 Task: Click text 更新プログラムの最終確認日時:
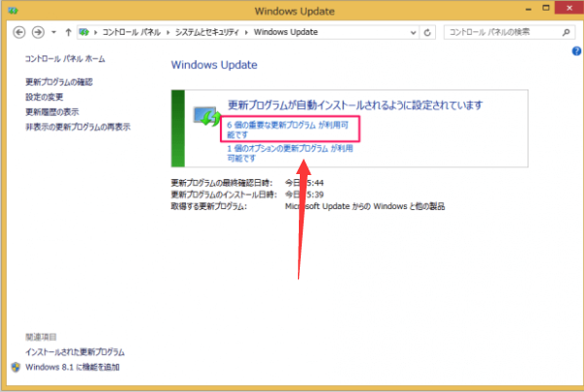pyautogui.click(x=222, y=183)
